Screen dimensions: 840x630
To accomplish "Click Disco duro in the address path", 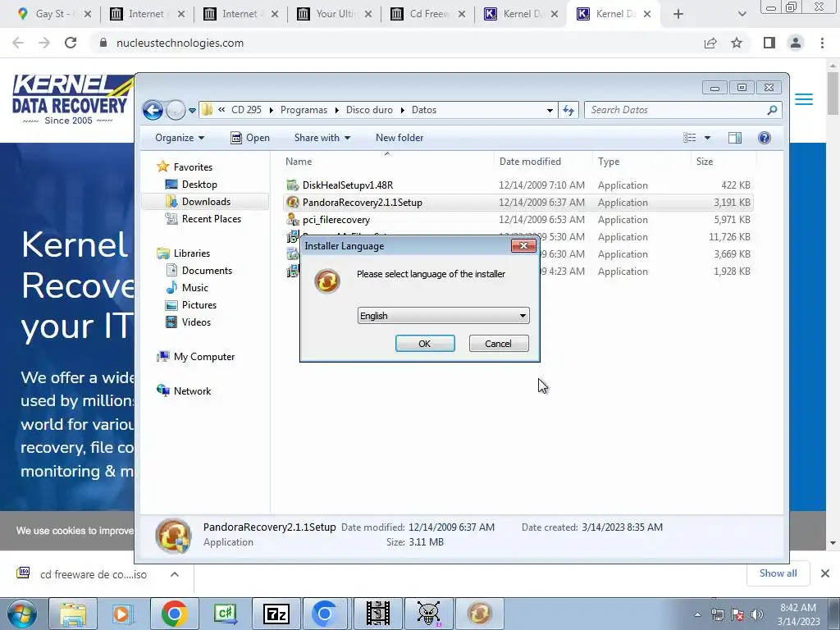I will point(369,110).
